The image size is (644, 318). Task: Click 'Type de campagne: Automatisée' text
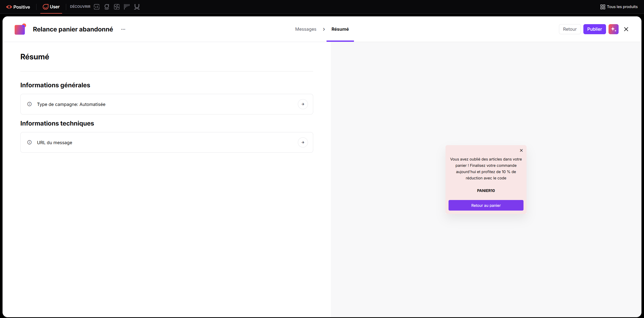click(x=71, y=104)
